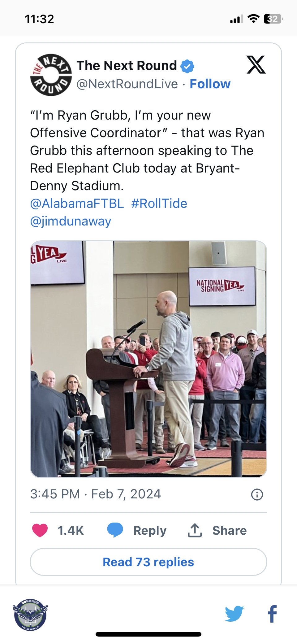Image resolution: width=297 pixels, height=644 pixels.
Task: Tap The Next Round display name
Action: pos(127,66)
